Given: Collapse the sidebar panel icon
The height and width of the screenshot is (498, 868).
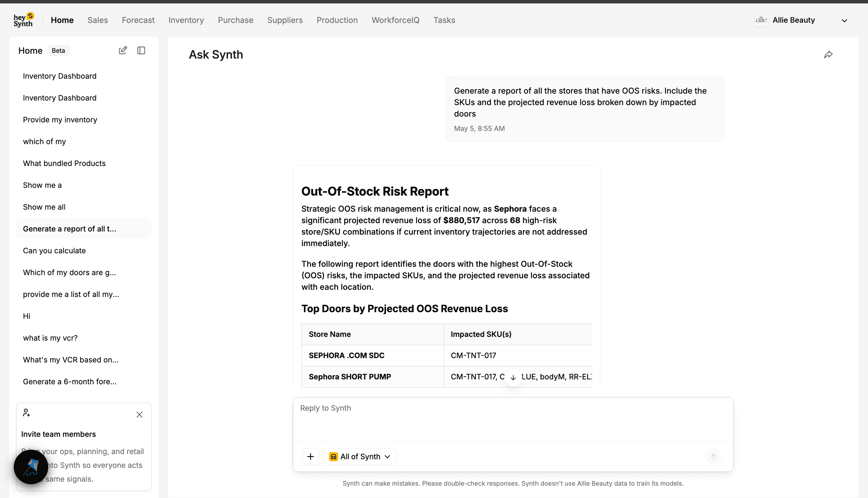Looking at the screenshot, I should (141, 50).
